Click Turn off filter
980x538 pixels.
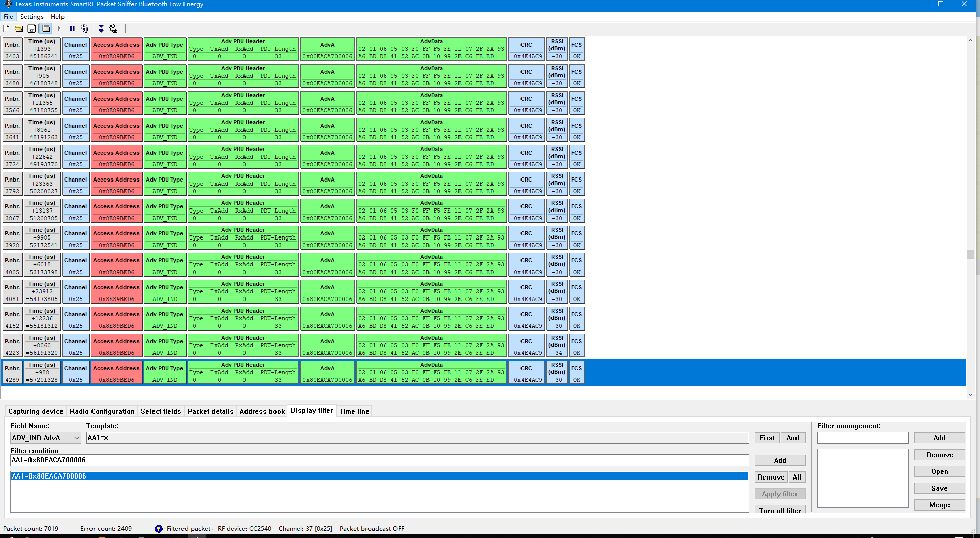click(x=780, y=510)
